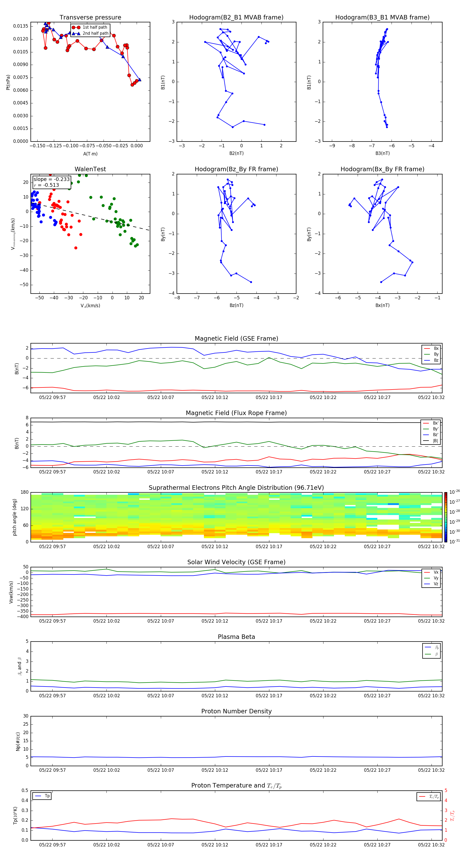Click '05/22 10:17' tick under Plasma Beta
Viewport: 473px width, 868px height.
[x=269, y=696]
